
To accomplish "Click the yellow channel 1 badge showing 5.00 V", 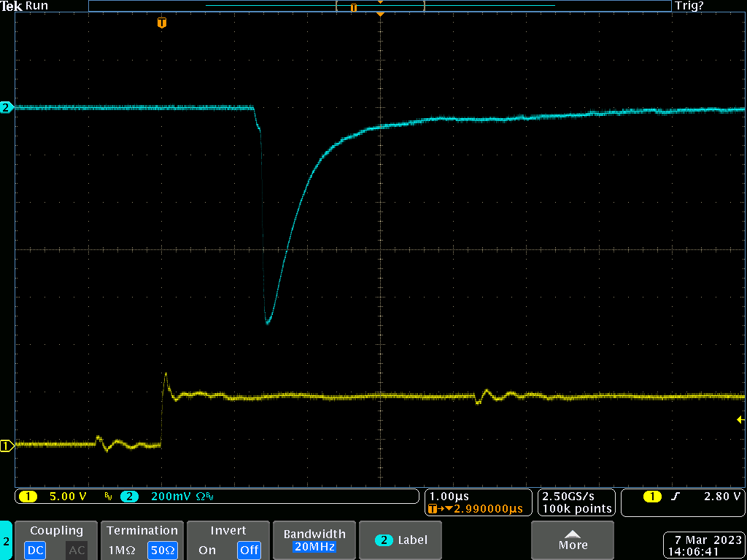I will 28,497.
